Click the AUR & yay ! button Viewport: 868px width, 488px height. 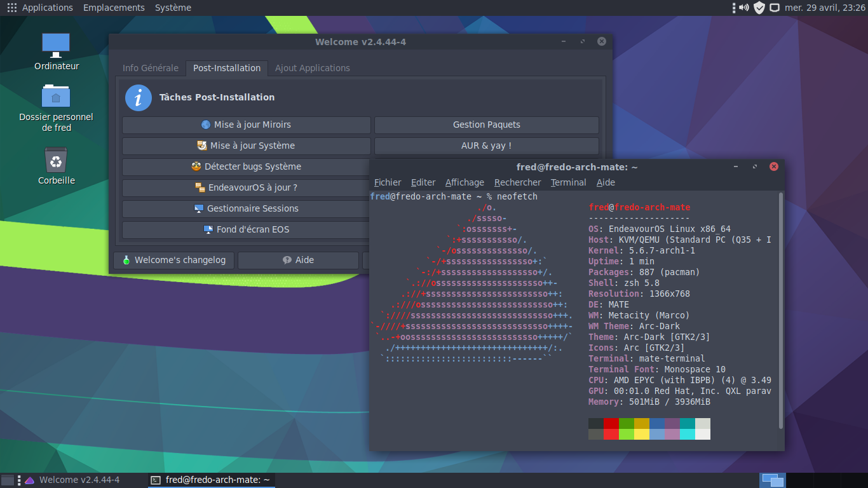(x=487, y=146)
